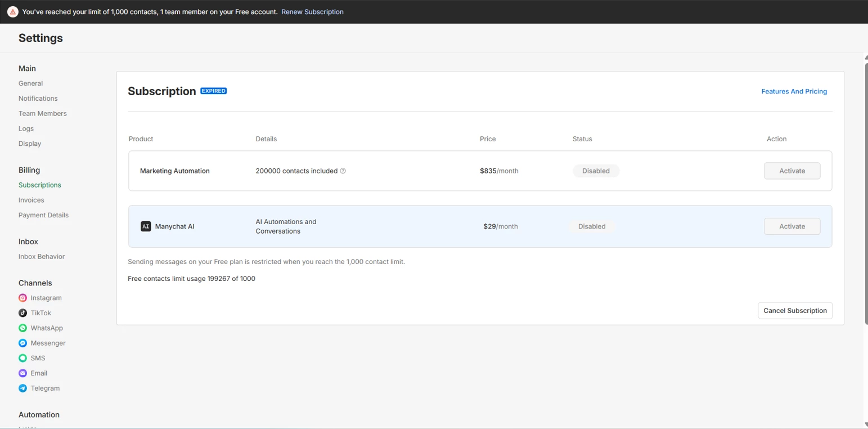Click the Free plan restriction notice text
This screenshot has width=868, height=429.
pos(266,262)
